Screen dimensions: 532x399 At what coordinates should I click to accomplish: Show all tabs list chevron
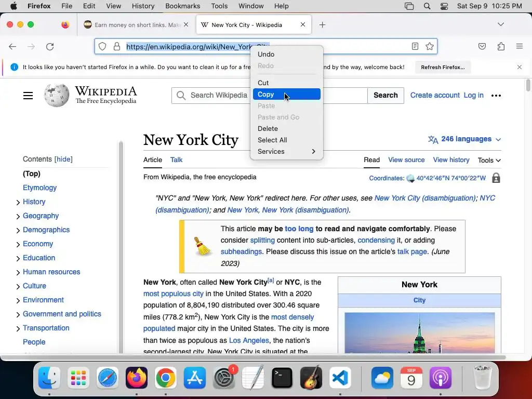pos(501,24)
